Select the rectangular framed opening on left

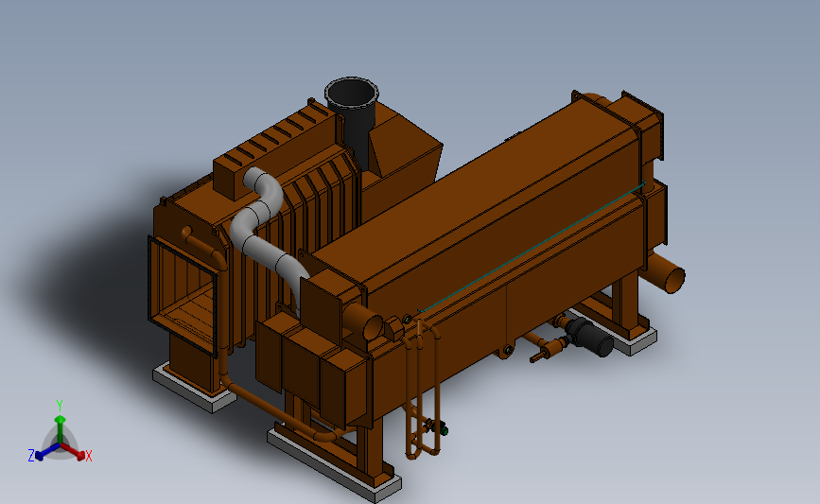[x=183, y=296]
